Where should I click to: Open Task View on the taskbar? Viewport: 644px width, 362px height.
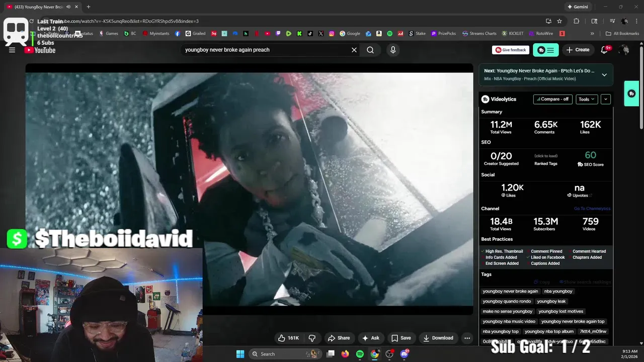tap(331, 354)
